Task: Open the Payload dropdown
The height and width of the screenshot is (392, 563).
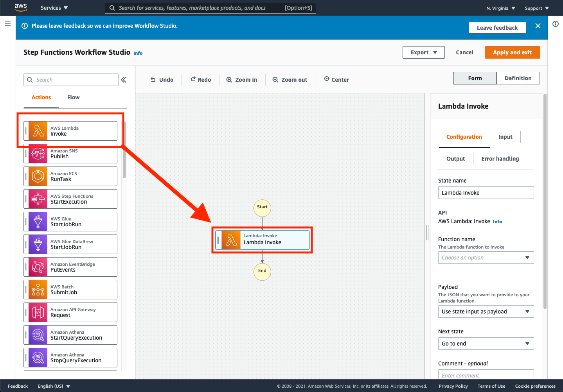Action: 486,311
